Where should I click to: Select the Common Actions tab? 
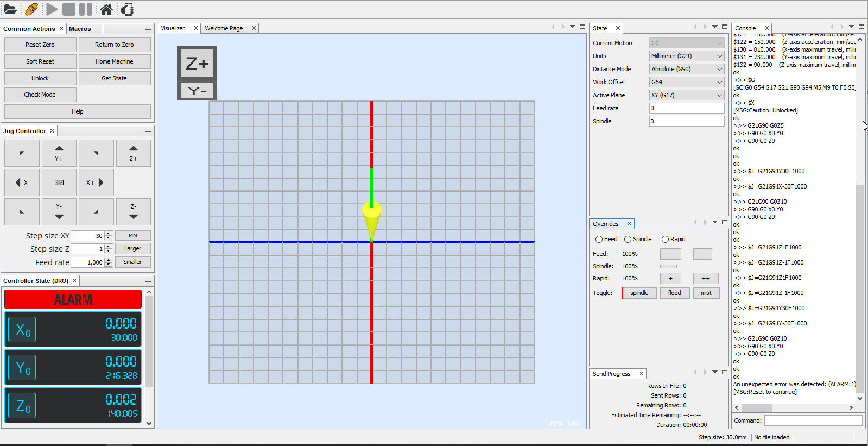(29, 29)
